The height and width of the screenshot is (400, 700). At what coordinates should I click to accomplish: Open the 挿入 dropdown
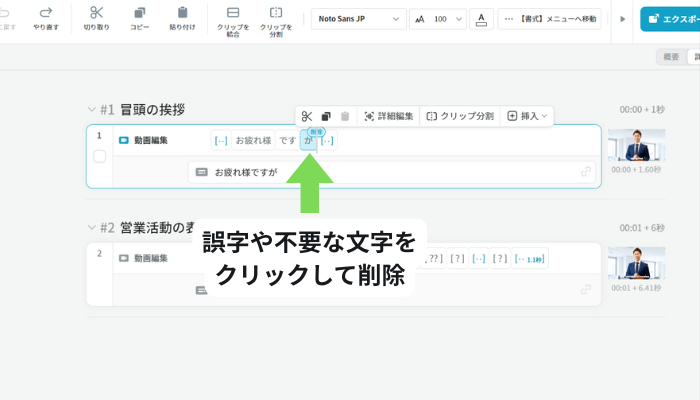click(x=527, y=116)
